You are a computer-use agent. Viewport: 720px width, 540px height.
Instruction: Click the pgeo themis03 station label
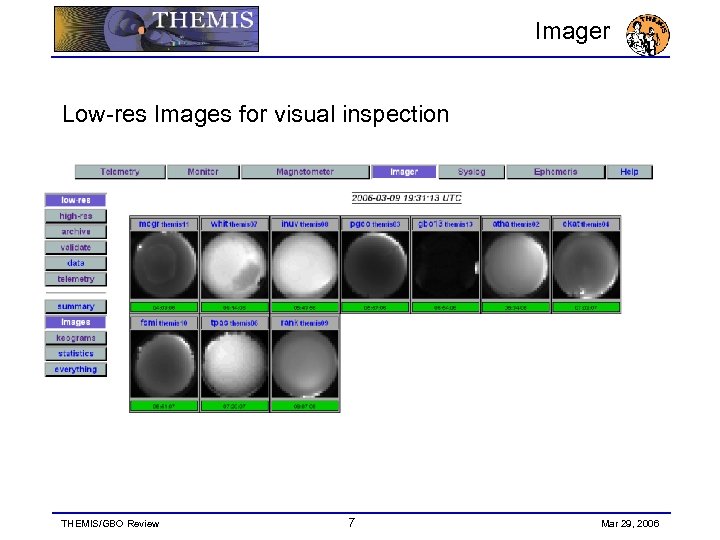(375, 224)
